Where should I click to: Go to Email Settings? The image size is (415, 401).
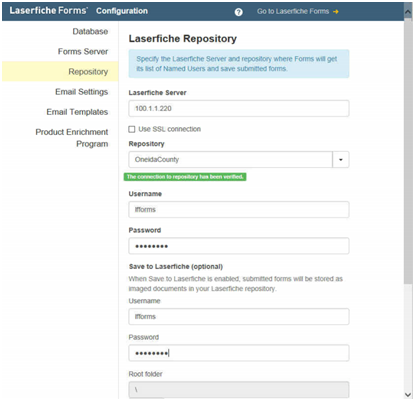coord(81,92)
